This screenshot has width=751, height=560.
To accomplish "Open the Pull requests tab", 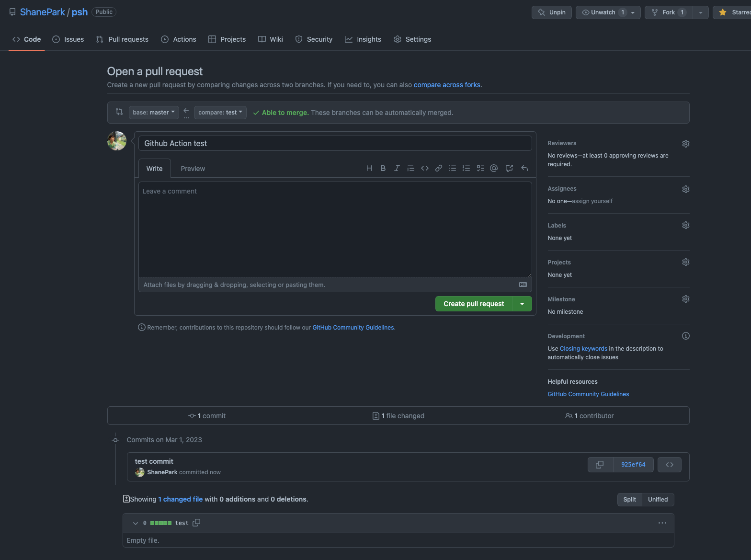I will pos(122,39).
